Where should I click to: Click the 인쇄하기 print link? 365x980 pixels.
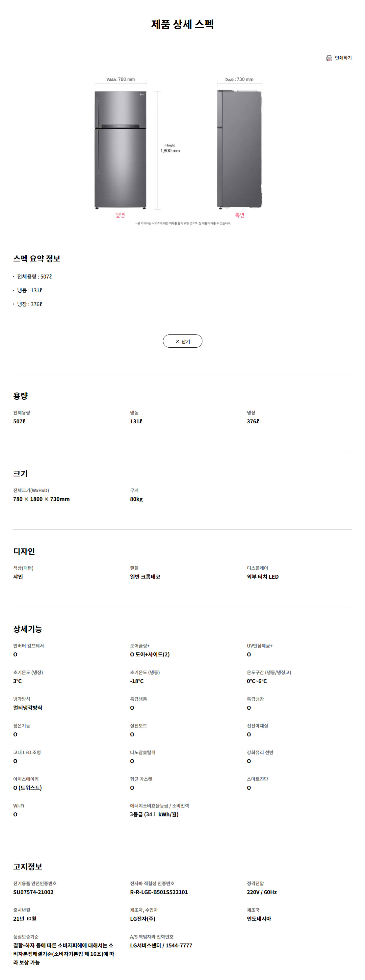click(x=343, y=58)
